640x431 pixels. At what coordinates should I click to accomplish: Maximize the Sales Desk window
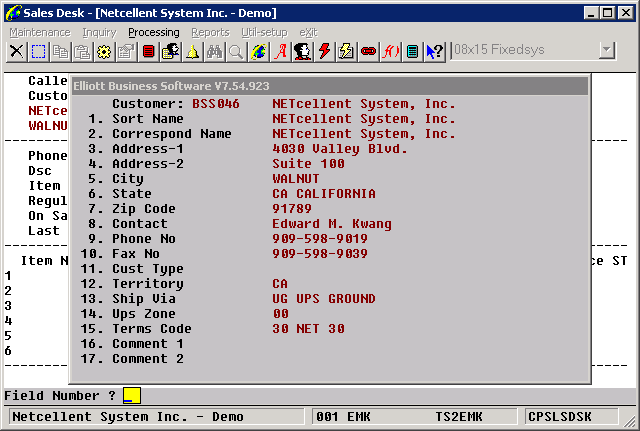pos(607,13)
